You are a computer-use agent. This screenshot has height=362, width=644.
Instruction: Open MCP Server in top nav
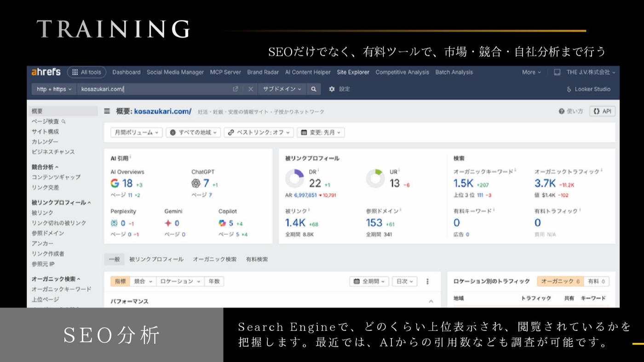[225, 72]
